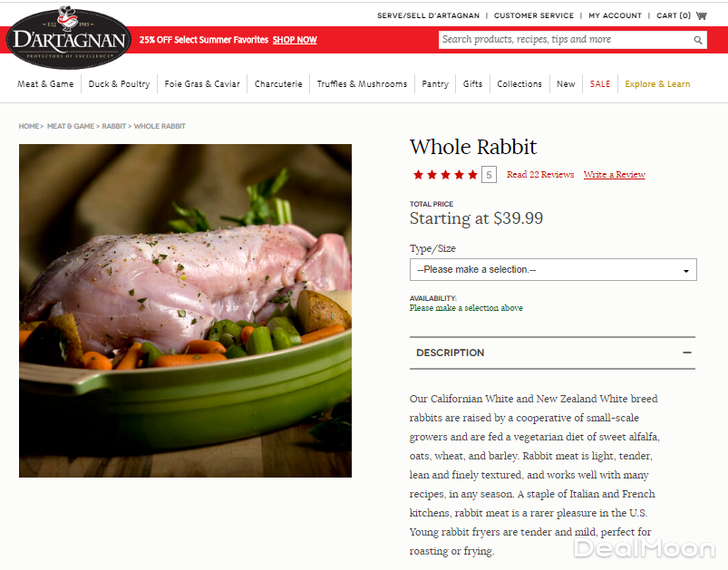This screenshot has height=570, width=728.
Task: Click the search products input field
Action: tap(566, 40)
